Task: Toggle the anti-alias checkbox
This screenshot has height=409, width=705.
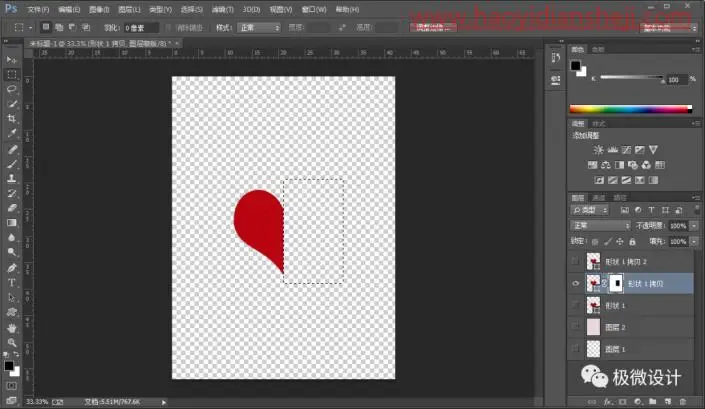Action: (168, 28)
